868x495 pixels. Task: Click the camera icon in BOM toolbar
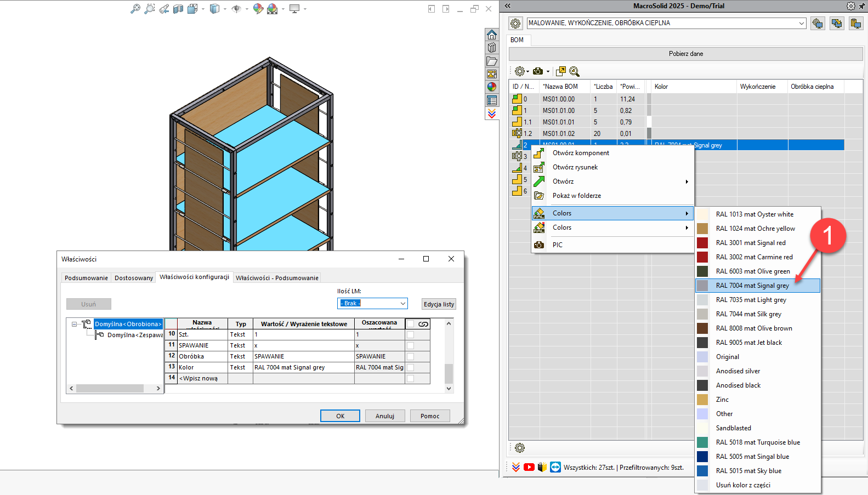click(x=538, y=71)
